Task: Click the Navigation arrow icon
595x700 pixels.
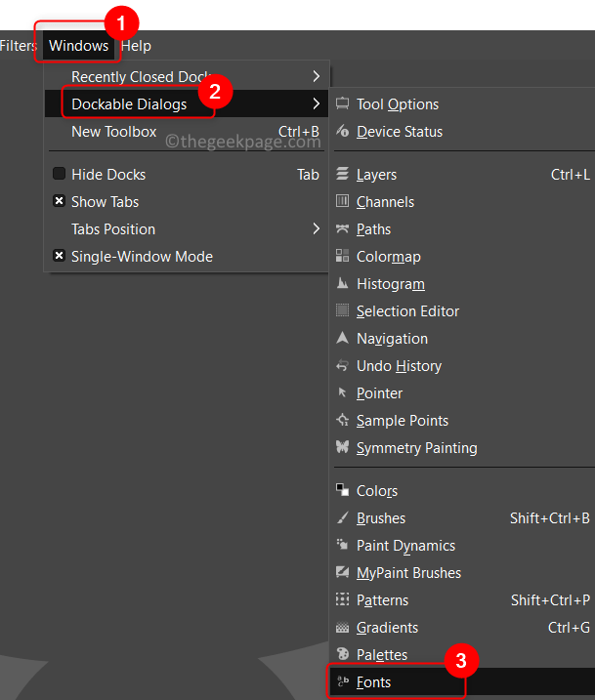Action: tap(342, 338)
